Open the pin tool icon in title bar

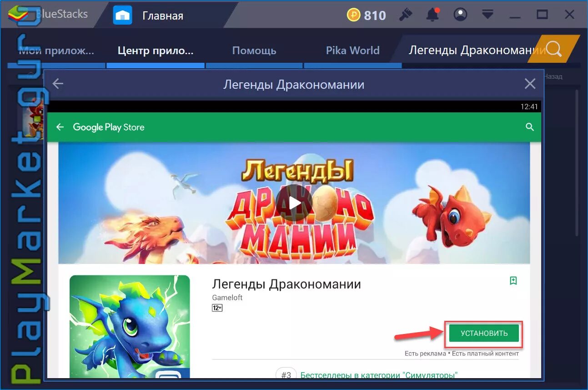[x=405, y=15]
